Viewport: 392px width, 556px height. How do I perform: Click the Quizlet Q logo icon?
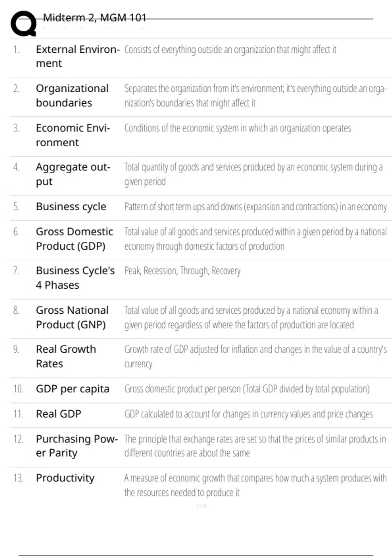click(24, 24)
